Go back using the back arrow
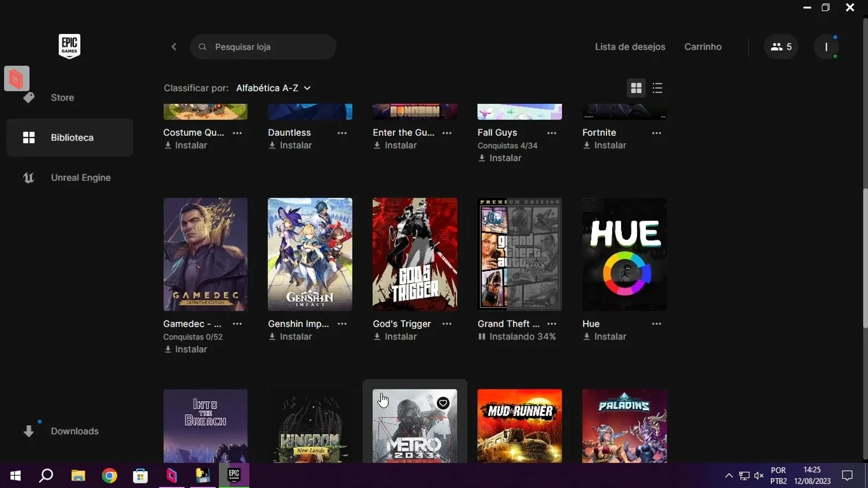The image size is (868, 488). coord(174,47)
